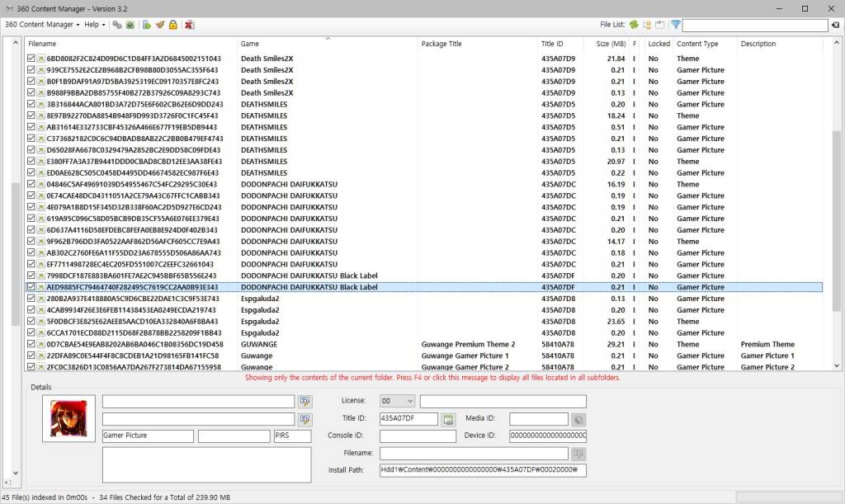Toggle checkbox for file ED0AE628C505C0458

(x=31, y=173)
